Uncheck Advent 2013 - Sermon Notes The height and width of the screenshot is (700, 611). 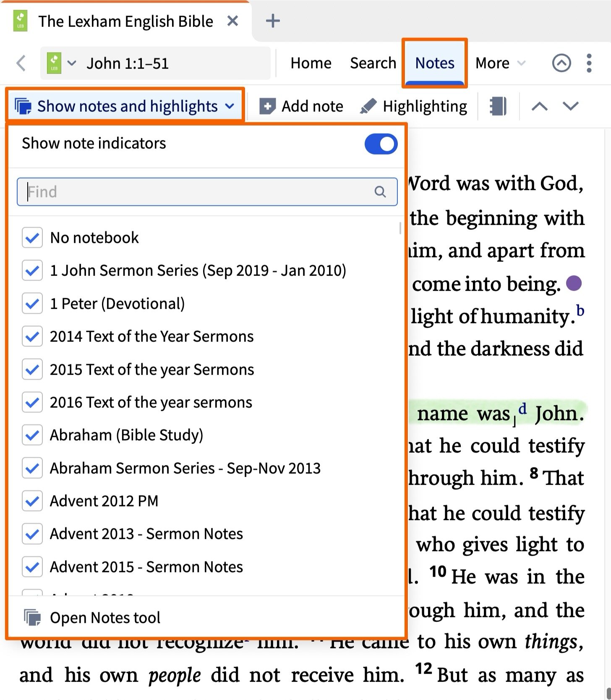[x=32, y=534]
